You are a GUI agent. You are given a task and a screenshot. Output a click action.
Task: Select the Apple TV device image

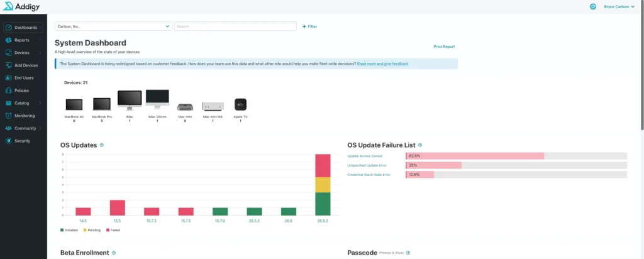(x=240, y=104)
